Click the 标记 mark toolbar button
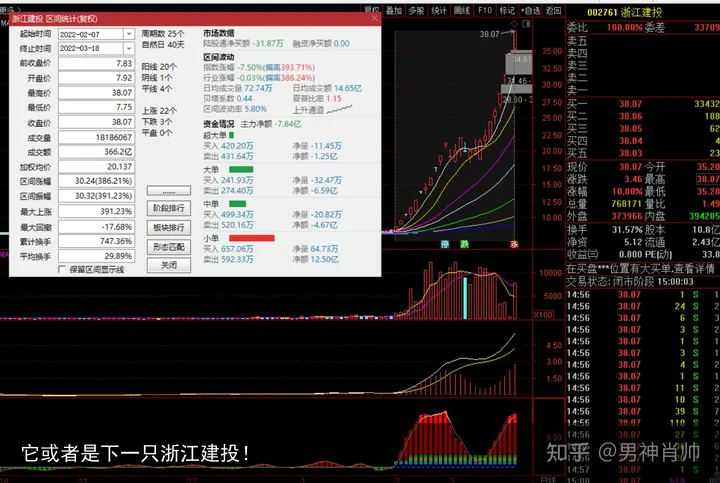This screenshot has height=483, width=720. coord(507,10)
